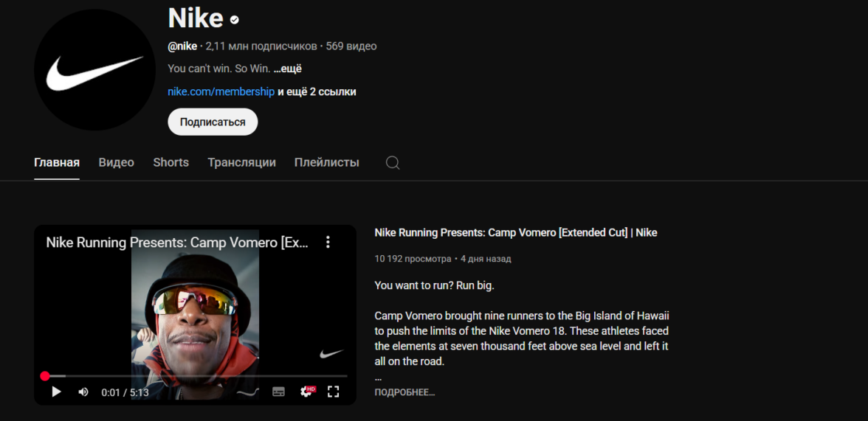Viewport: 868px width, 421px height.
Task: Search the Nike channel with magnifier icon
Action: pos(393,163)
